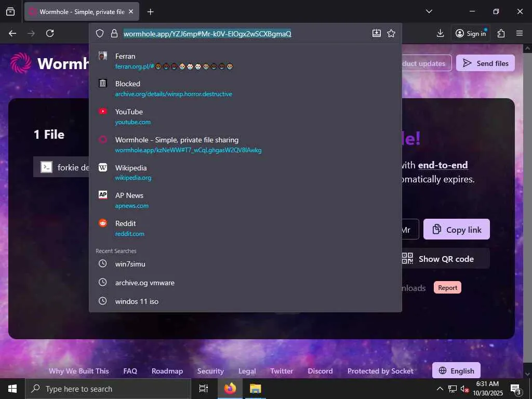The width and height of the screenshot is (532, 399).
Task: Click the muted volume tray icon
Action: coord(464,389)
